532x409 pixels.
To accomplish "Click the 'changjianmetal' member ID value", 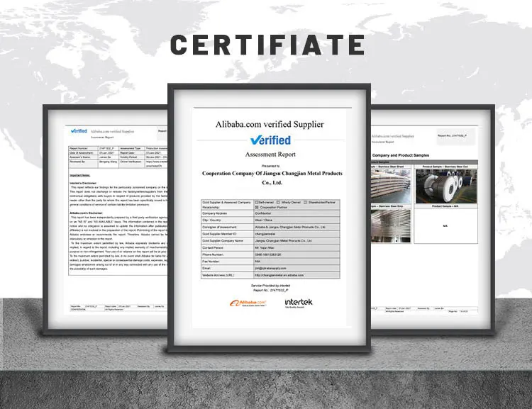I will (265, 234).
